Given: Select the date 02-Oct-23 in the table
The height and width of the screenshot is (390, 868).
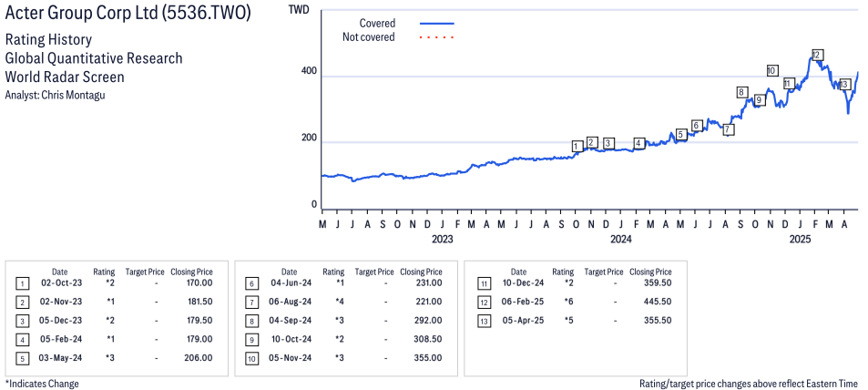Looking at the screenshot, I should tap(61, 283).
